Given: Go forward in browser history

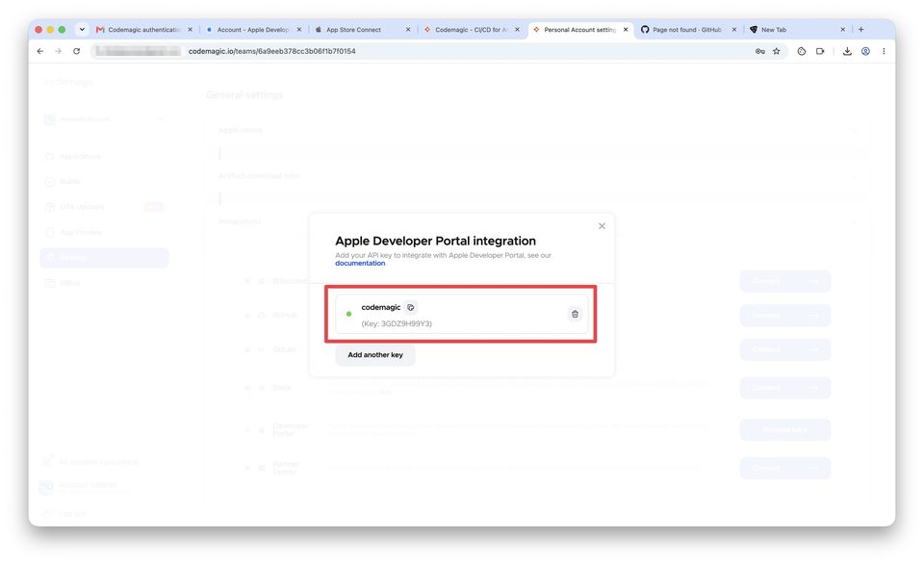Looking at the screenshot, I should 58,51.
